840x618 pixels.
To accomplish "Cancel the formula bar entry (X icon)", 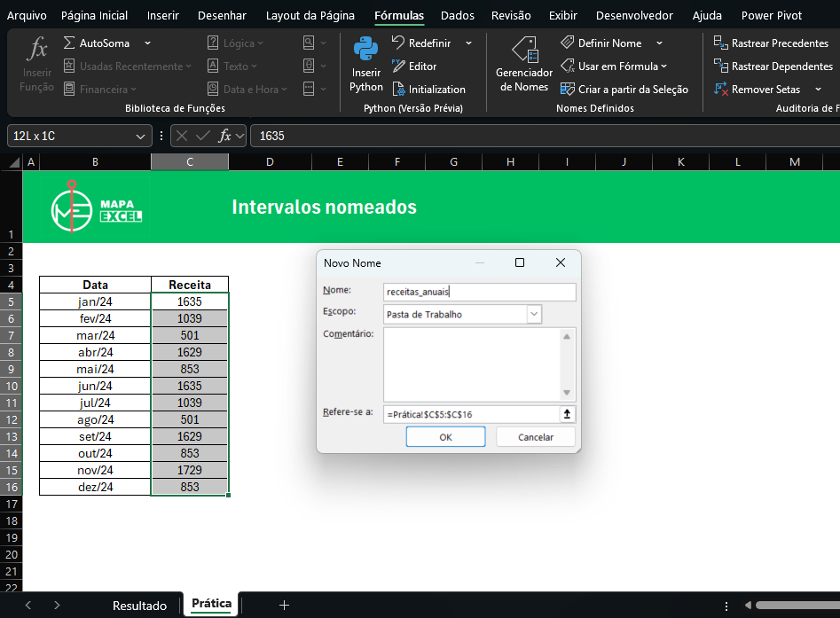I will point(182,136).
